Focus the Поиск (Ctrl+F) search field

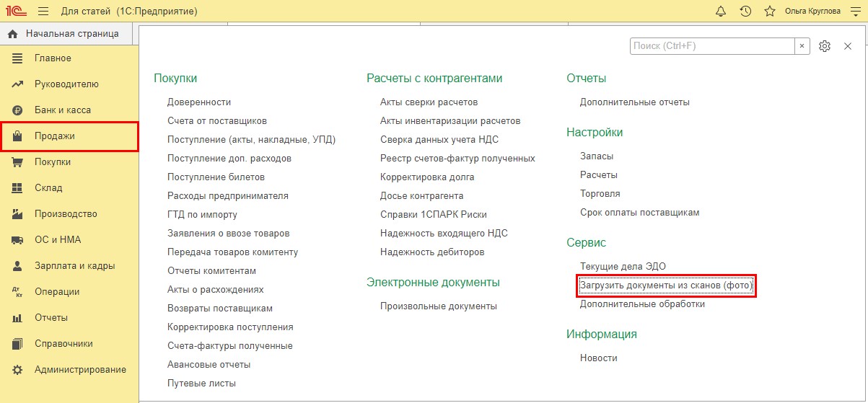coord(712,46)
